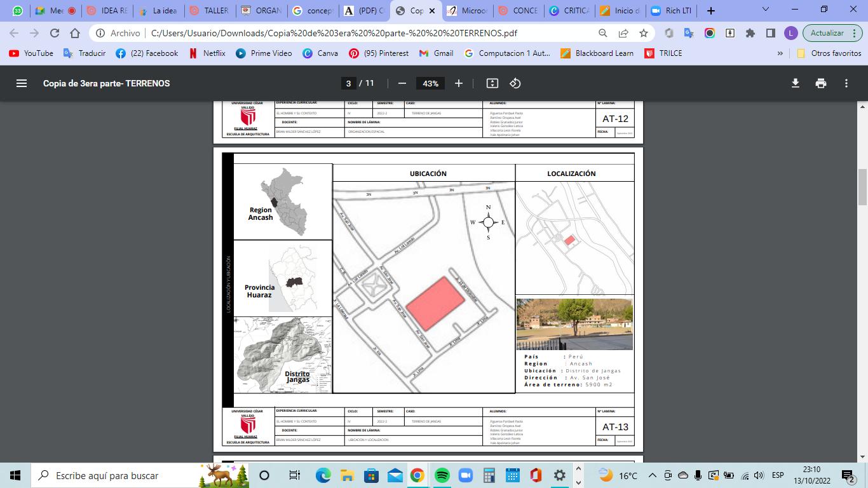
Task: Open the tab search dropdown arrow
Action: pyautogui.click(x=765, y=10)
